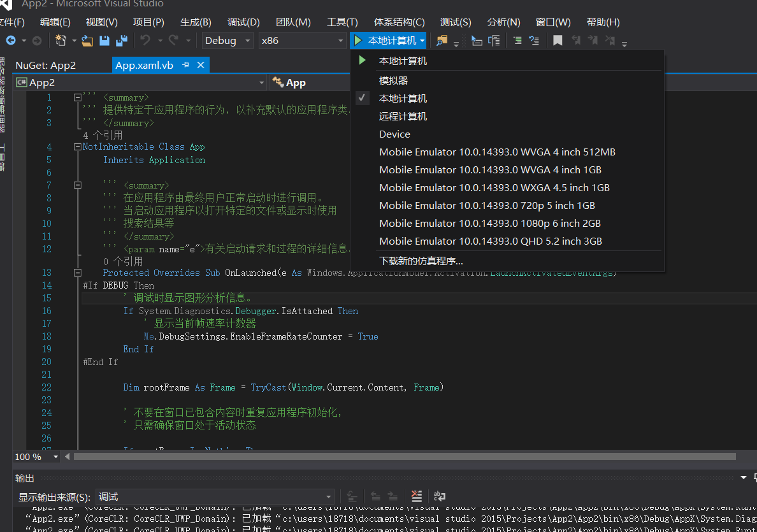Click the clear all bookmarks icon

tap(610, 41)
